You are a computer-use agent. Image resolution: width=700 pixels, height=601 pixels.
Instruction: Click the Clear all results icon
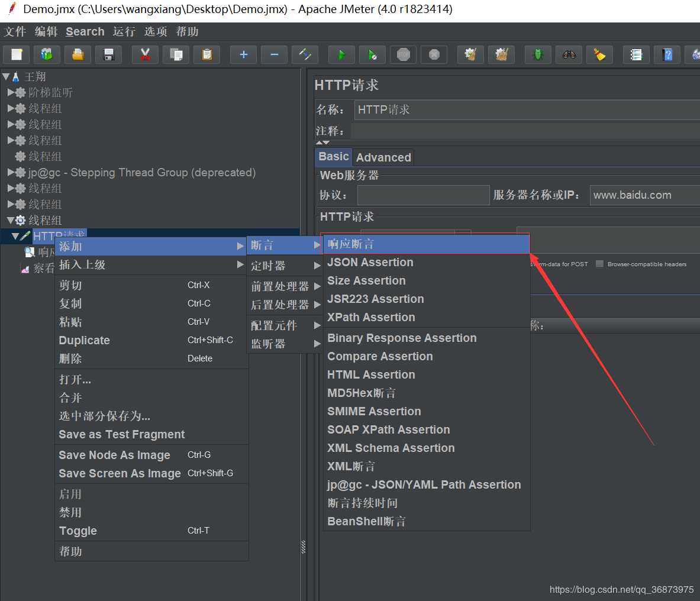click(x=501, y=55)
